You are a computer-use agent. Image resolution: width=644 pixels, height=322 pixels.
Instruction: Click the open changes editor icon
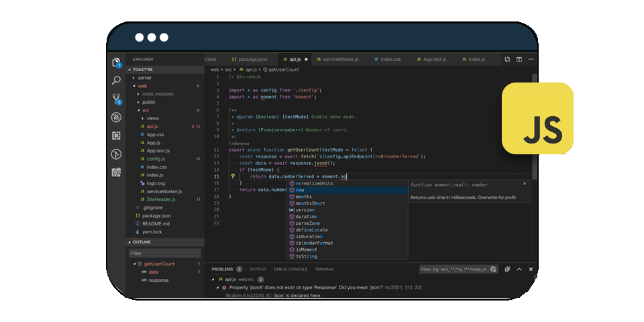(x=507, y=60)
